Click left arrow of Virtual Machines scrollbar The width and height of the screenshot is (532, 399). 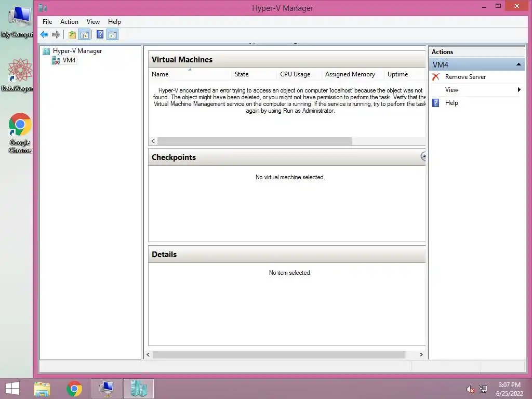click(x=153, y=141)
